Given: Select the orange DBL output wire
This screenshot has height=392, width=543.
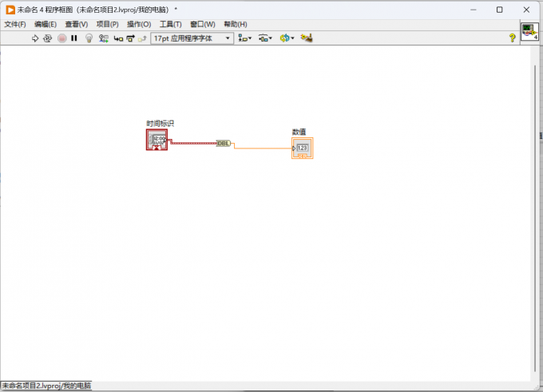Looking at the screenshot, I should [x=264, y=148].
